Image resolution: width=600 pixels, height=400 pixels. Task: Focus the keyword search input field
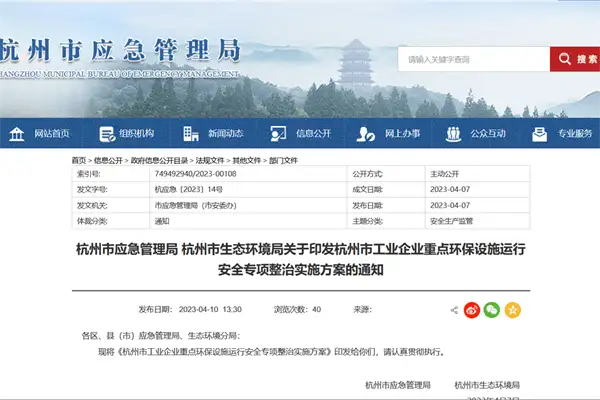472,60
